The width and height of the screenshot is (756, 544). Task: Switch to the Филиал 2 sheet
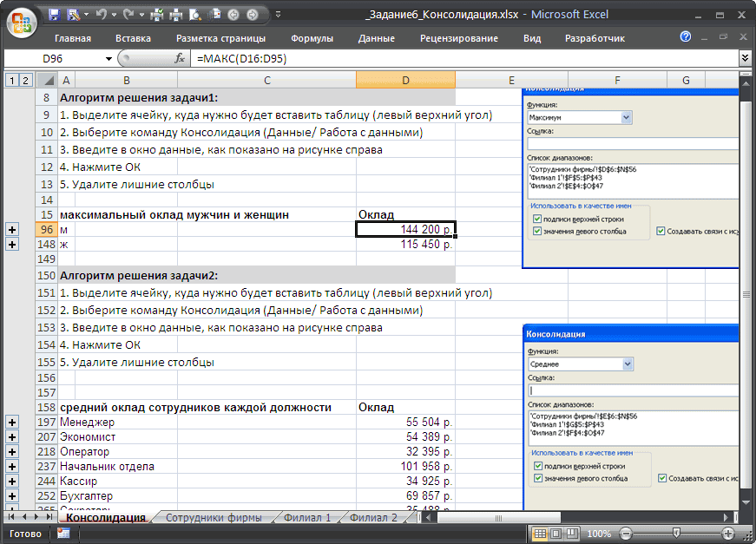374,517
